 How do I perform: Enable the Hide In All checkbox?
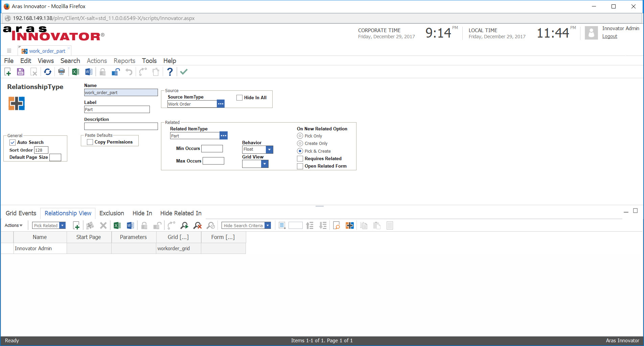tap(239, 98)
